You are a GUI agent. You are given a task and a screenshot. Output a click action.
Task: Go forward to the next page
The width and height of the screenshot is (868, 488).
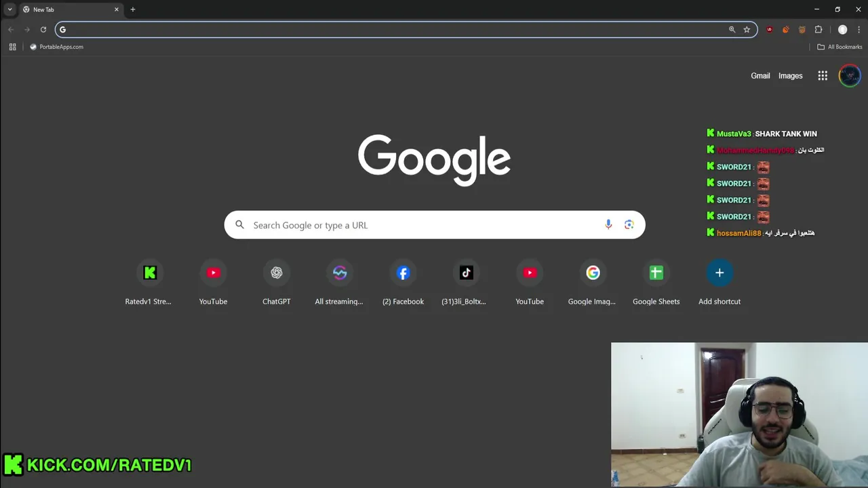(x=26, y=29)
